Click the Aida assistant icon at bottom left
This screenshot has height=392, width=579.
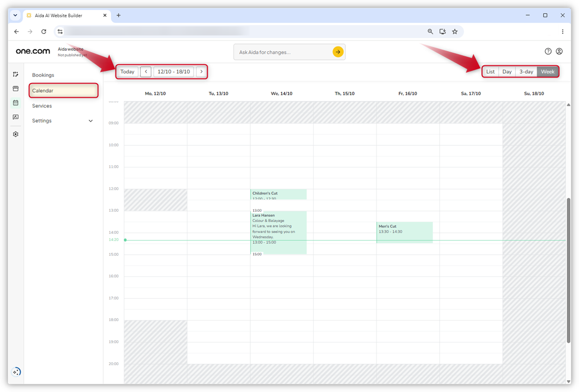pos(16,372)
